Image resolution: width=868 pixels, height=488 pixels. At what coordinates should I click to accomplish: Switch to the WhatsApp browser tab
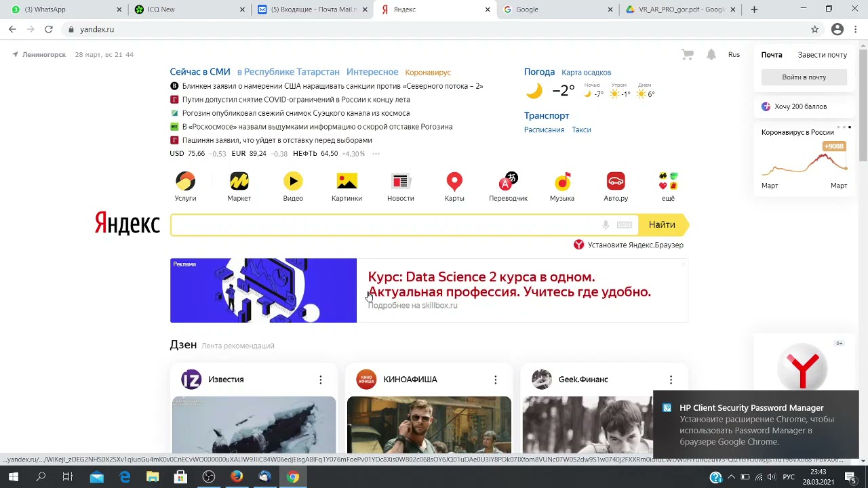[68, 9]
